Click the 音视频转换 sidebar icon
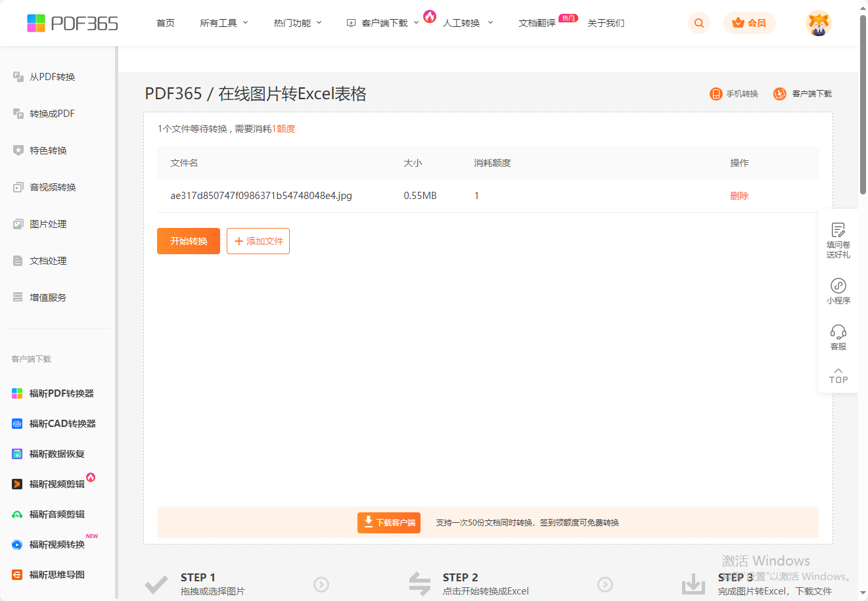 point(18,187)
